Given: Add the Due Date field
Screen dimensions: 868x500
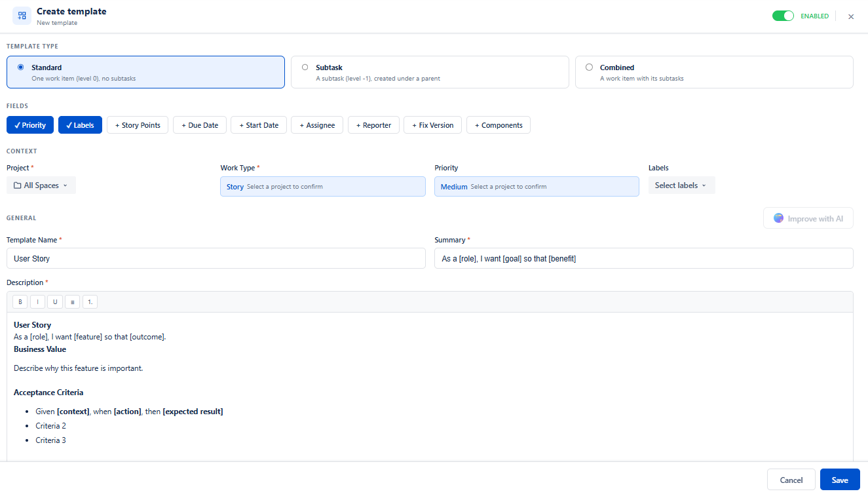Looking at the screenshot, I should [200, 125].
